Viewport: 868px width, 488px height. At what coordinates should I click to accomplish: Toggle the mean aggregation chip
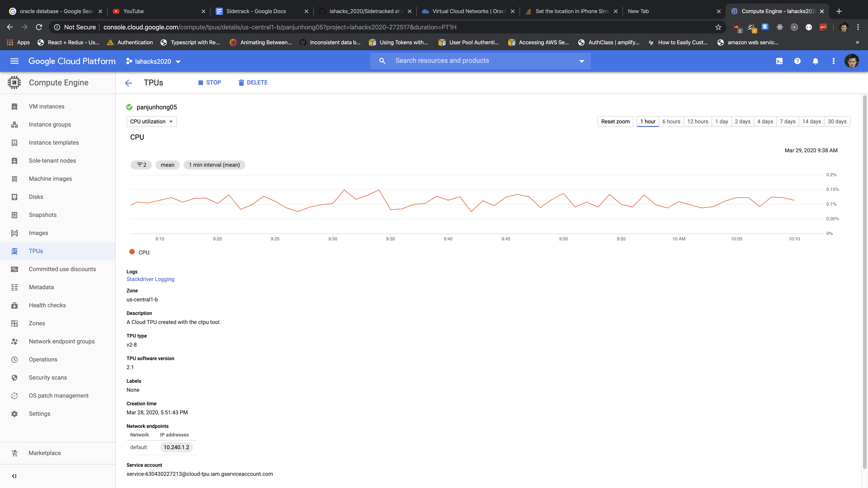[x=167, y=165]
